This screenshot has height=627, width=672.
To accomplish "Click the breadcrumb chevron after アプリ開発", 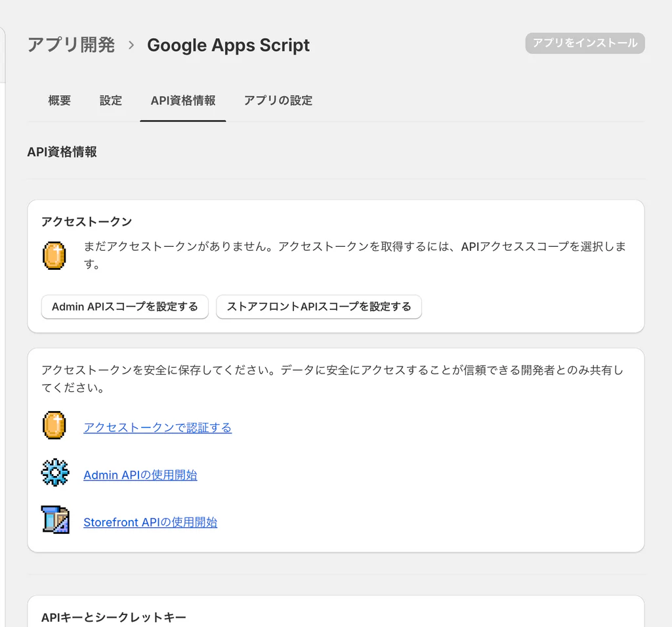I will click(131, 45).
